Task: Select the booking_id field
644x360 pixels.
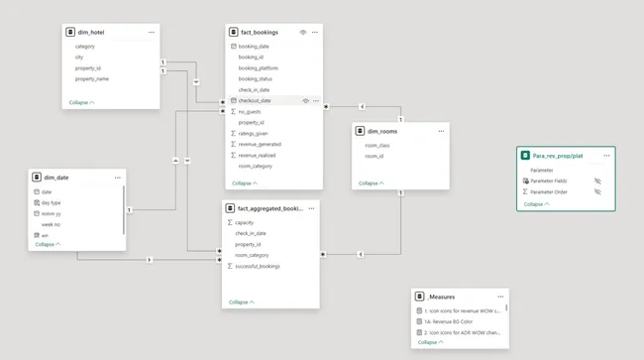Action: 251,58
